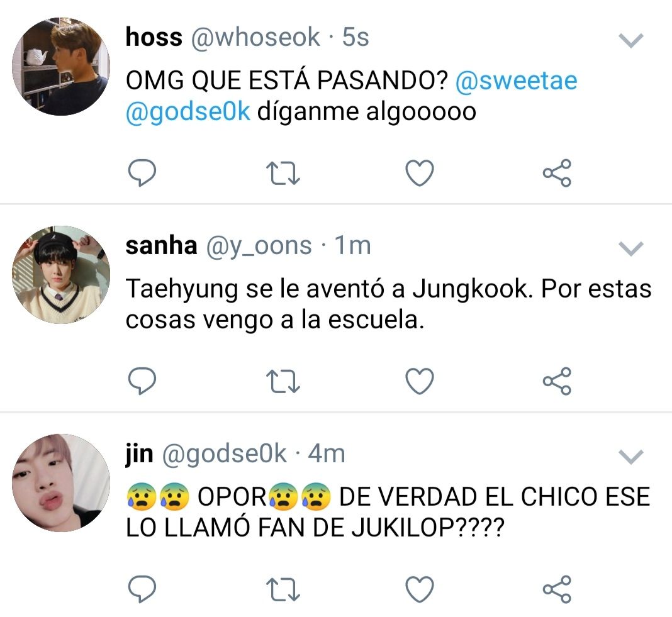Image resolution: width=672 pixels, height=617 pixels.
Task: Open jin's profile name
Action: (x=139, y=453)
